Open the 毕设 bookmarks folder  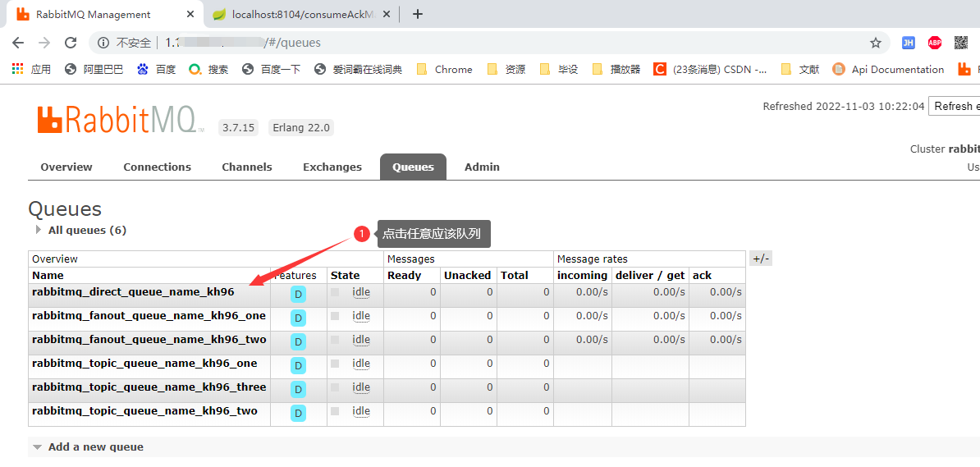[x=559, y=70]
